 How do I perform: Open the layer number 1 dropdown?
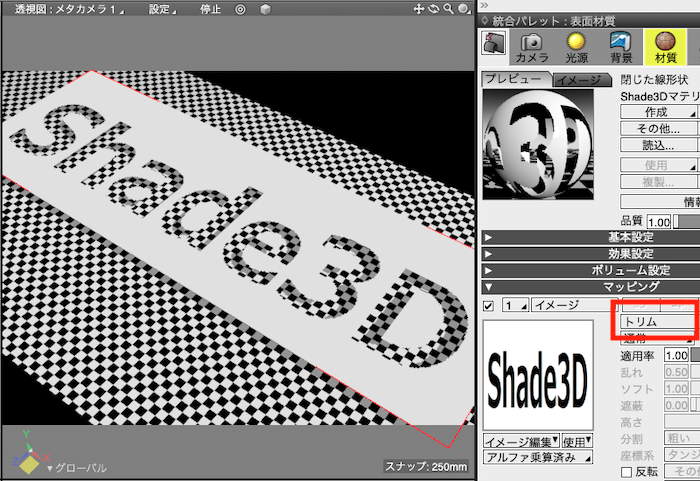(515, 305)
